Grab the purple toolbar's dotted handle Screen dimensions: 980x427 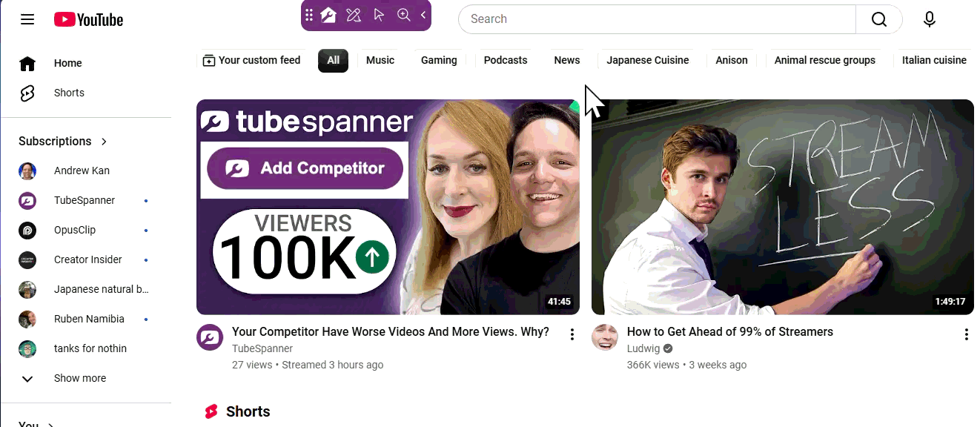click(309, 15)
